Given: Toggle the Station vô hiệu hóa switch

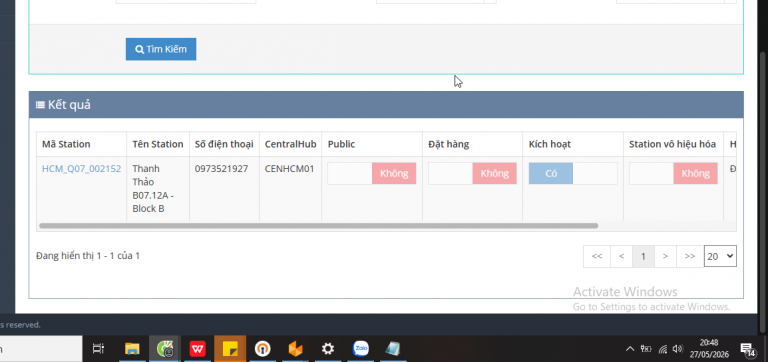Looking at the screenshot, I should 673,173.
